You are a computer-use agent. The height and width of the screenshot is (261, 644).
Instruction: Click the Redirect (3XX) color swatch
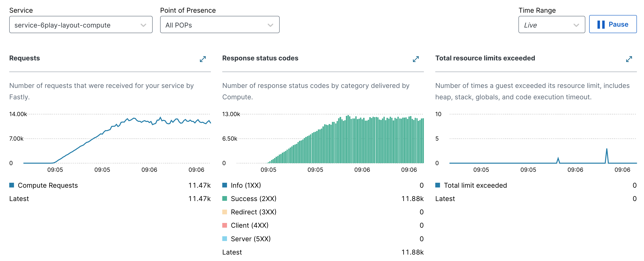coord(224,212)
